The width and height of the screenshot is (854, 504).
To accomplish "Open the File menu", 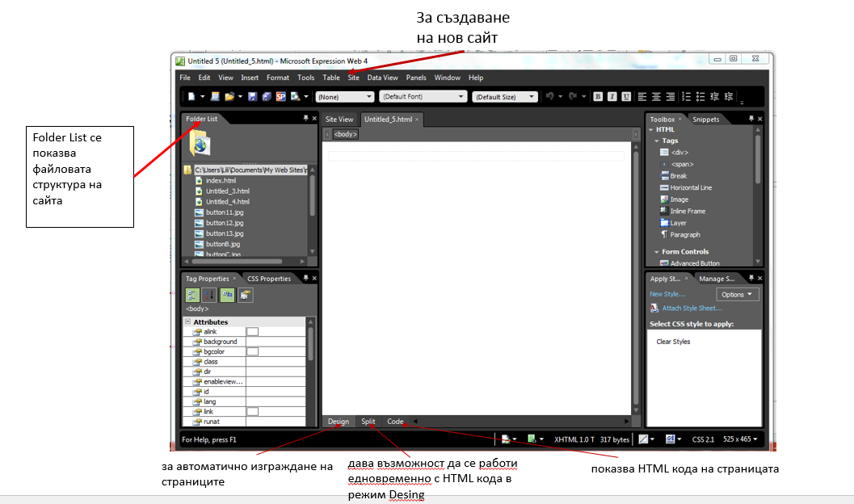I will (x=185, y=78).
